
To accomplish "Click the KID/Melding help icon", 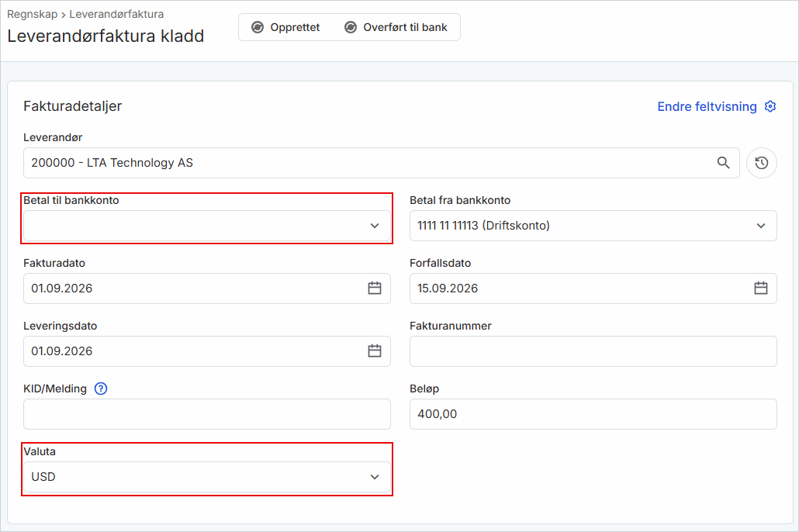I will tap(101, 389).
